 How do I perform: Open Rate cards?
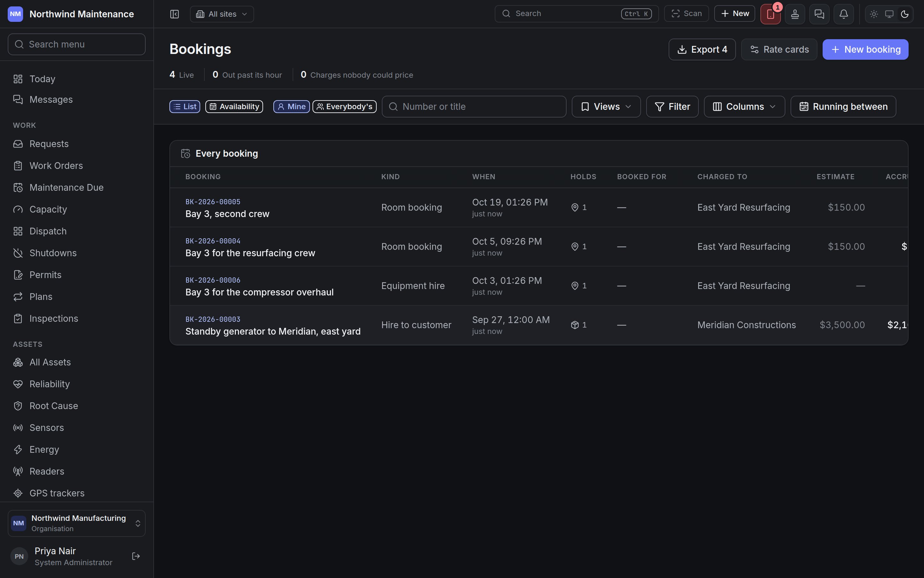tap(779, 49)
